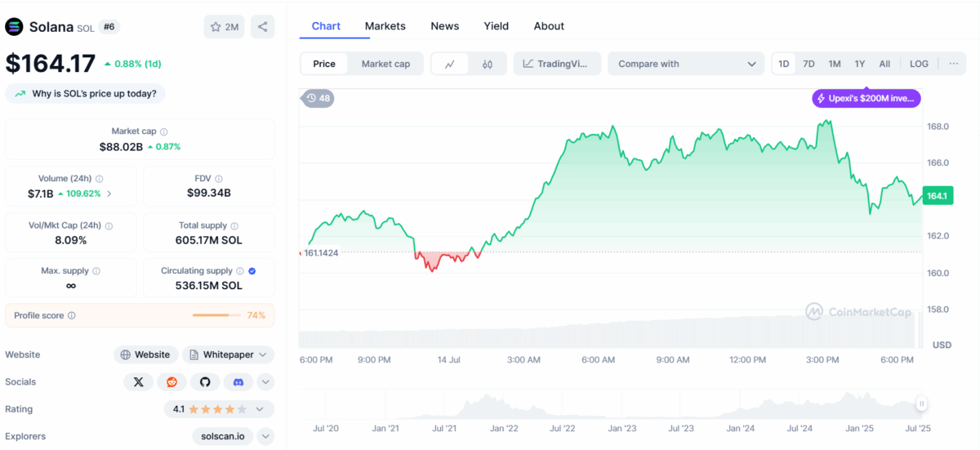The width and height of the screenshot is (980, 450).
Task: Click Max. supply info icon
Action: pyautogui.click(x=96, y=271)
